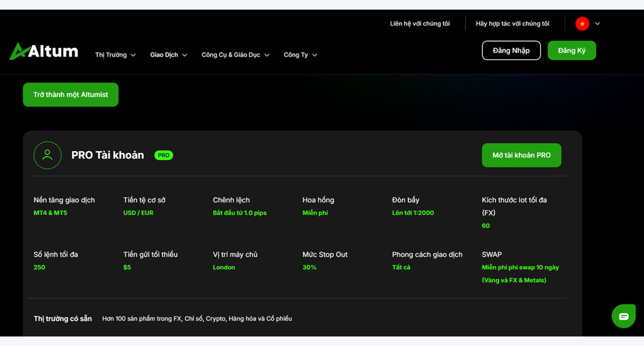Click the PRO Tài khoản heading

click(107, 155)
